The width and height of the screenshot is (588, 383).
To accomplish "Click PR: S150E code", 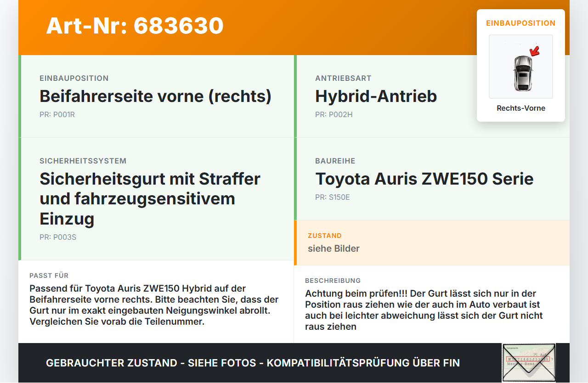I will click(333, 197).
